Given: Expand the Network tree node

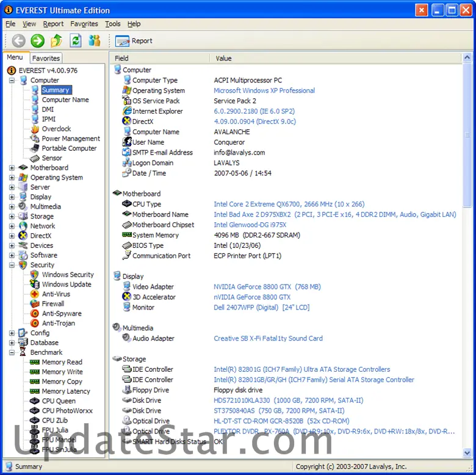Looking at the screenshot, I should [12, 227].
